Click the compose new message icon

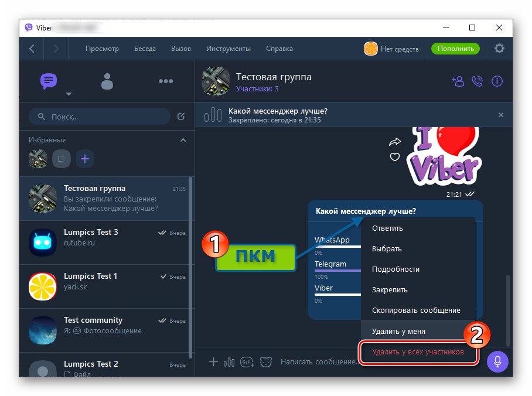point(181,117)
